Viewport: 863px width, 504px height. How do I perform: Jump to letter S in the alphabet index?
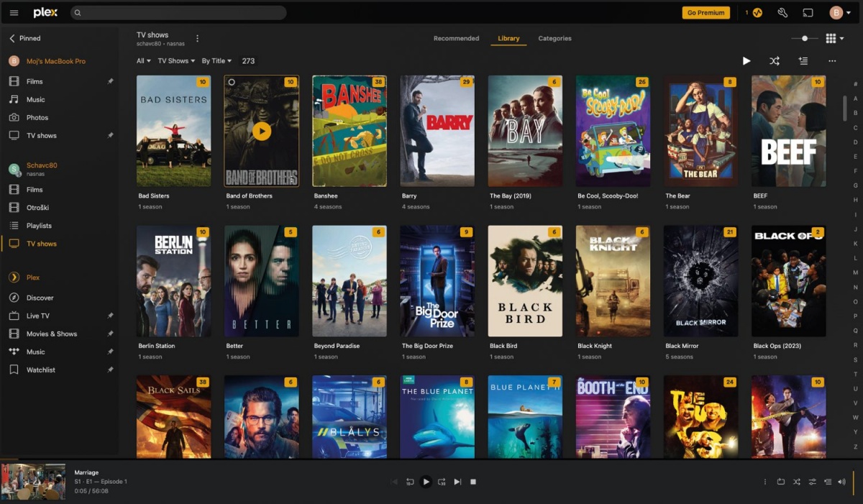tap(855, 359)
